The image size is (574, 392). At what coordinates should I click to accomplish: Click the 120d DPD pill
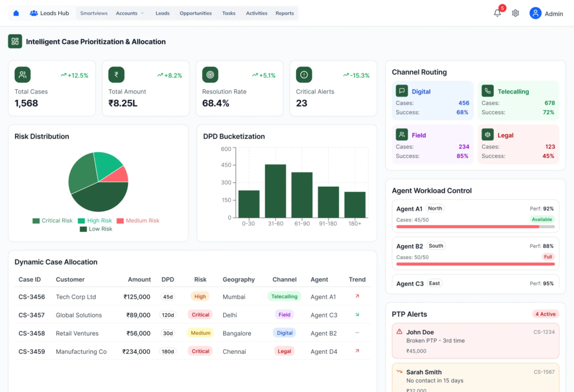(168, 315)
